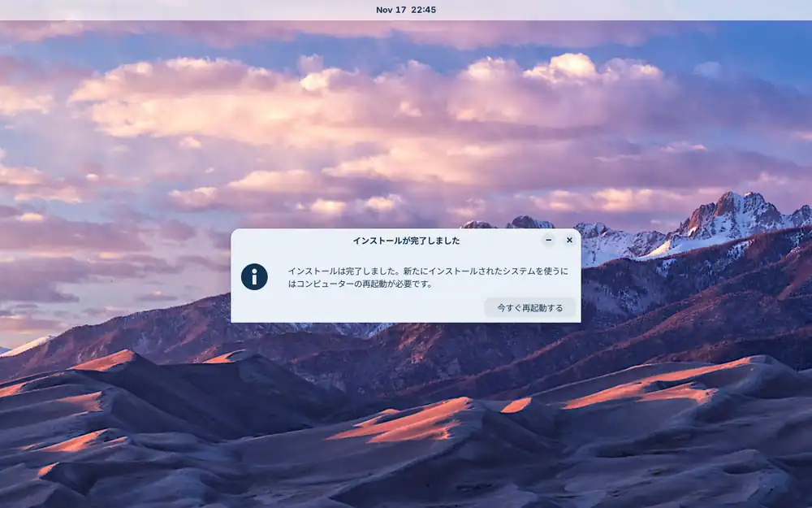
Task: Click the dialog title インストールが完了しました
Action: tap(406, 241)
